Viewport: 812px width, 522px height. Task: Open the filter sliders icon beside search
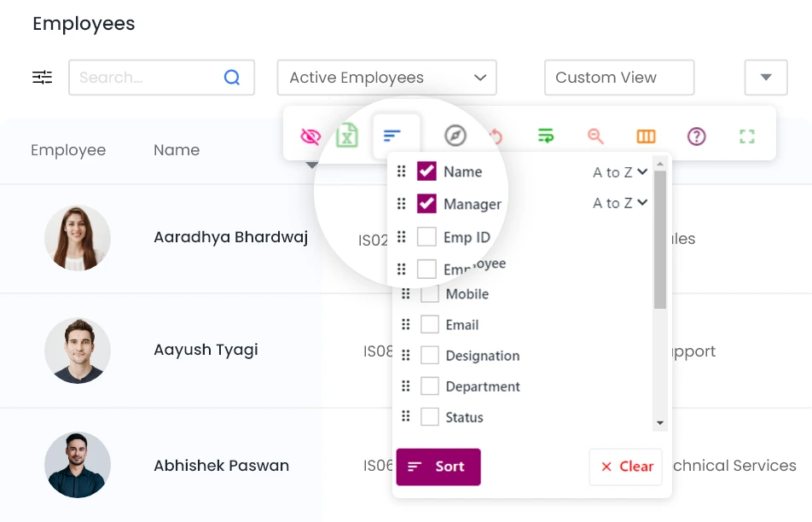point(43,78)
